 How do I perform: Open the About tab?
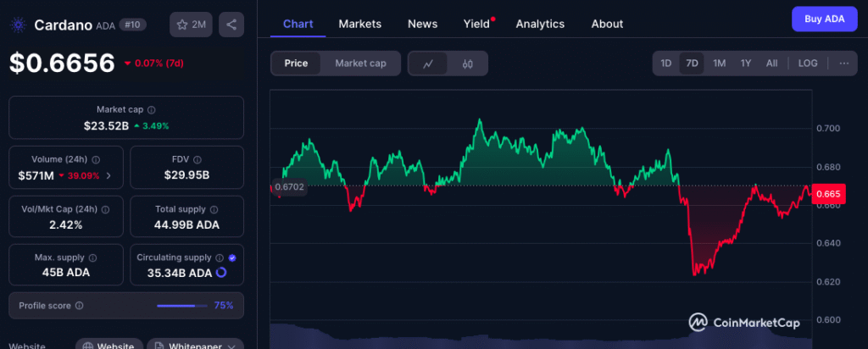(607, 24)
